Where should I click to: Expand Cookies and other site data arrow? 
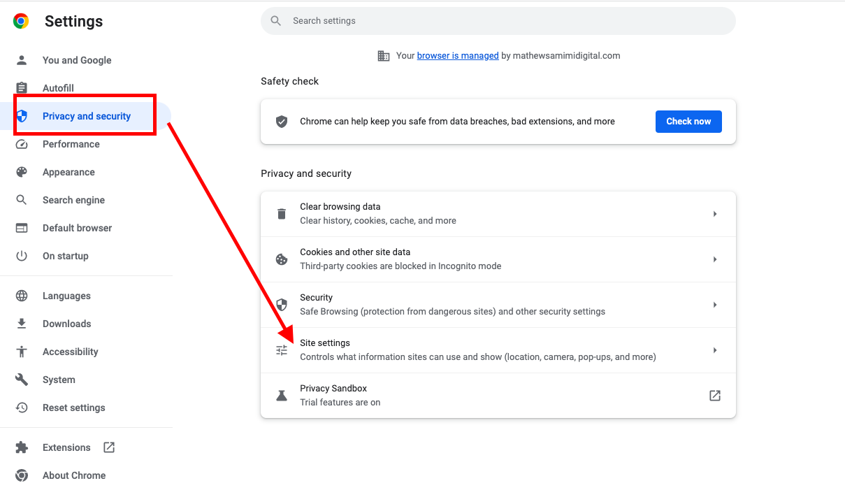click(x=714, y=259)
